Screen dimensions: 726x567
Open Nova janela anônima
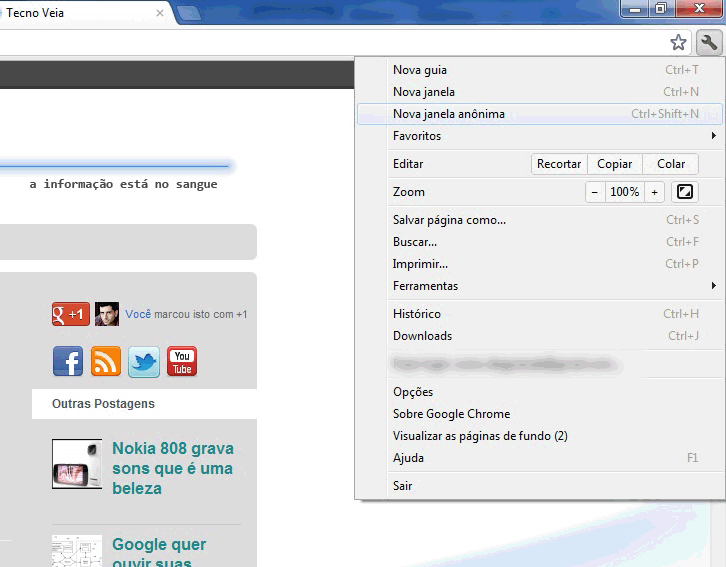(x=540, y=114)
